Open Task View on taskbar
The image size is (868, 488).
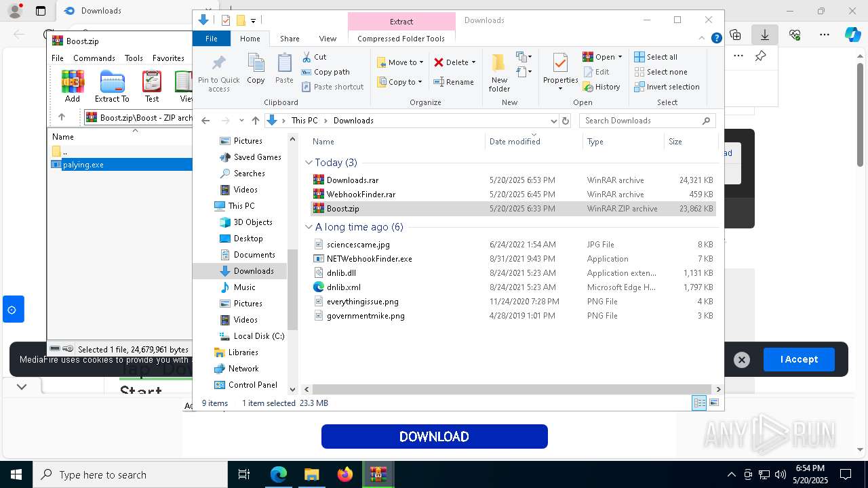click(x=244, y=474)
